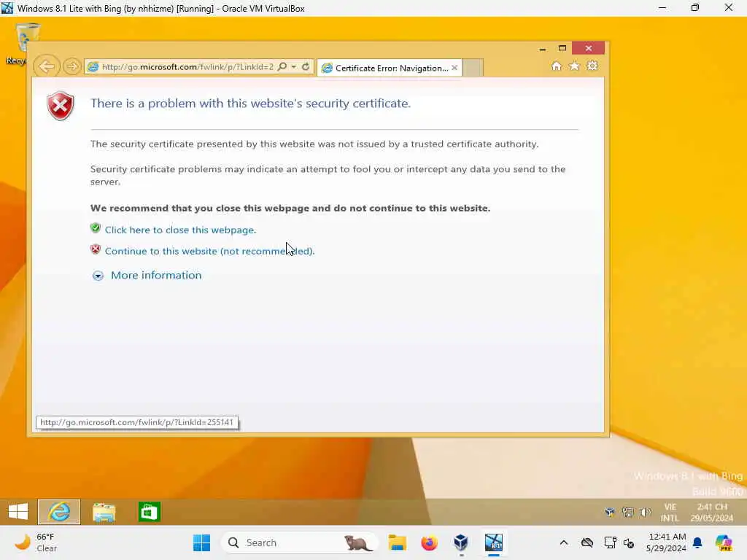Click the VM clock showing 2:41 CH
This screenshot has width=747, height=560.
pyautogui.click(x=712, y=513)
